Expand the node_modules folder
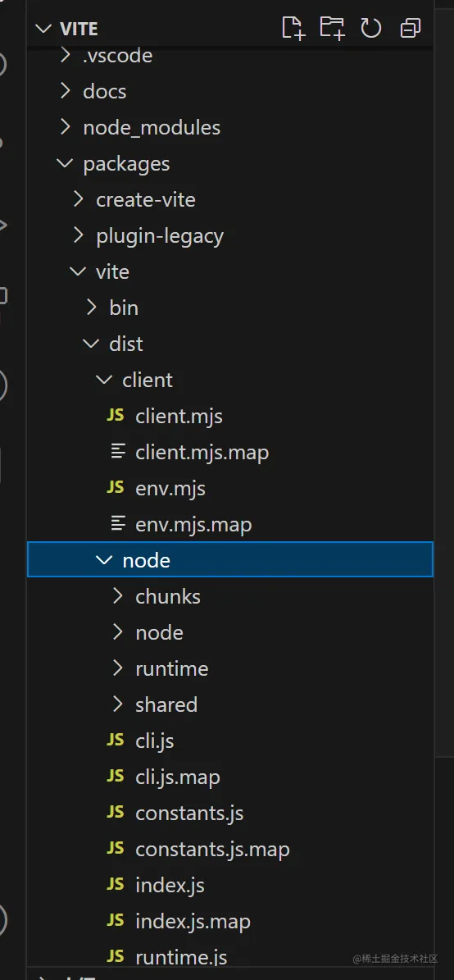 (152, 127)
